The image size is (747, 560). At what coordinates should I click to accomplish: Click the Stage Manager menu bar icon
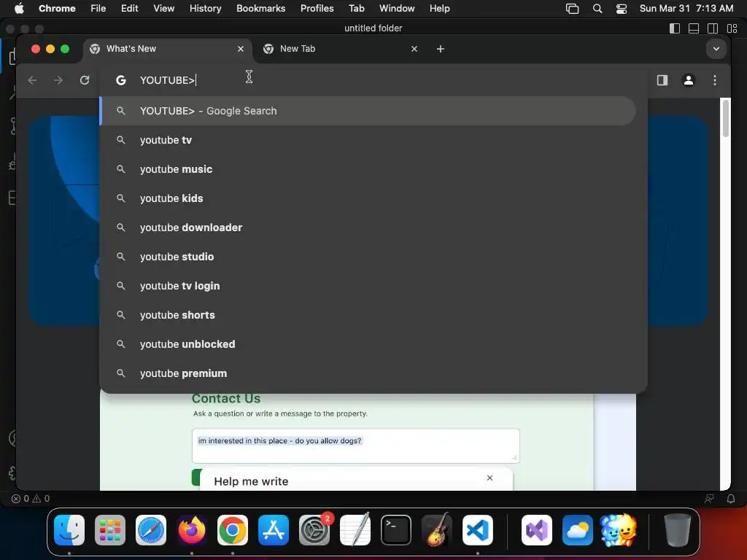[x=572, y=8]
